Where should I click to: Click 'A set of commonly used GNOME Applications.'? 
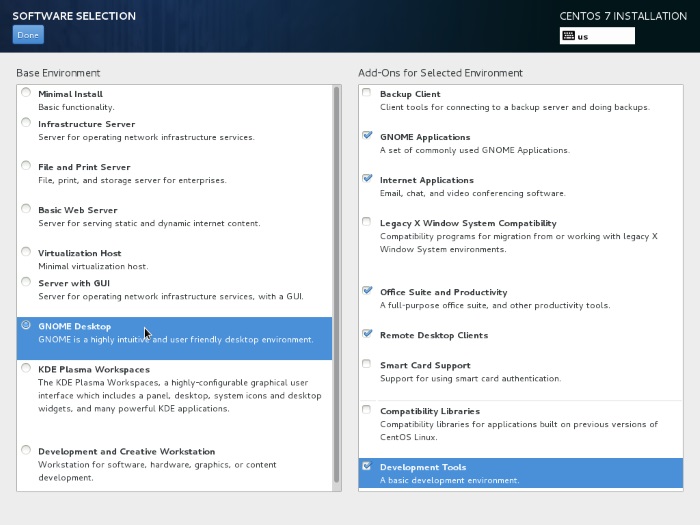pyautogui.click(x=475, y=150)
